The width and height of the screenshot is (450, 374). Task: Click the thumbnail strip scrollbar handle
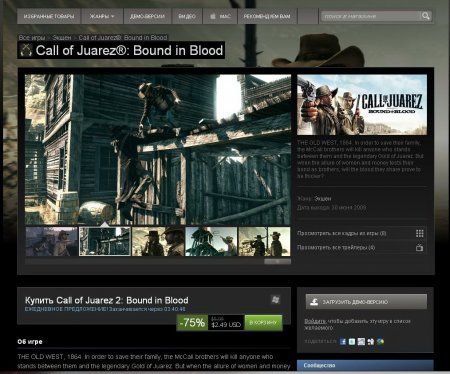point(277,262)
